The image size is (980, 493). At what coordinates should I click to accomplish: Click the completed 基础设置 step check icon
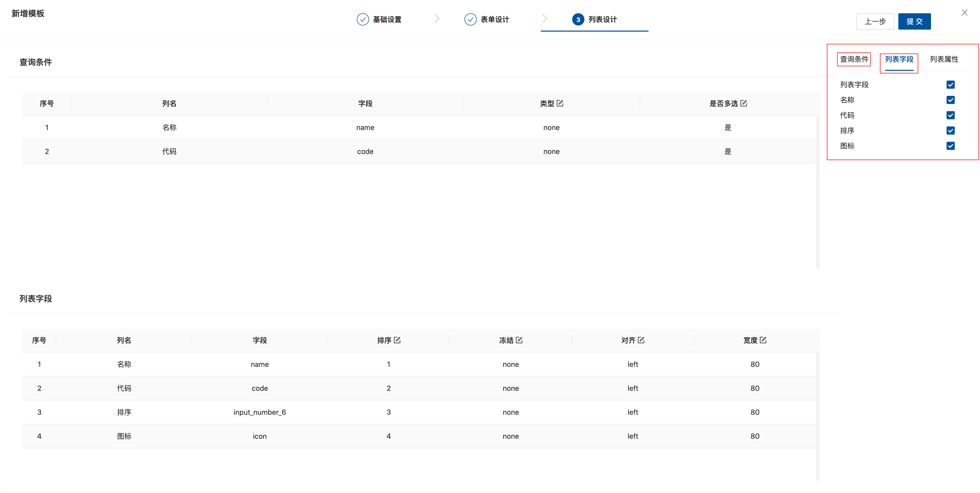click(x=363, y=19)
